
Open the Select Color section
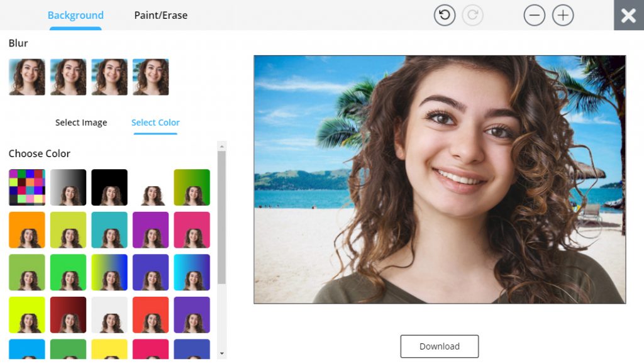coord(155,122)
